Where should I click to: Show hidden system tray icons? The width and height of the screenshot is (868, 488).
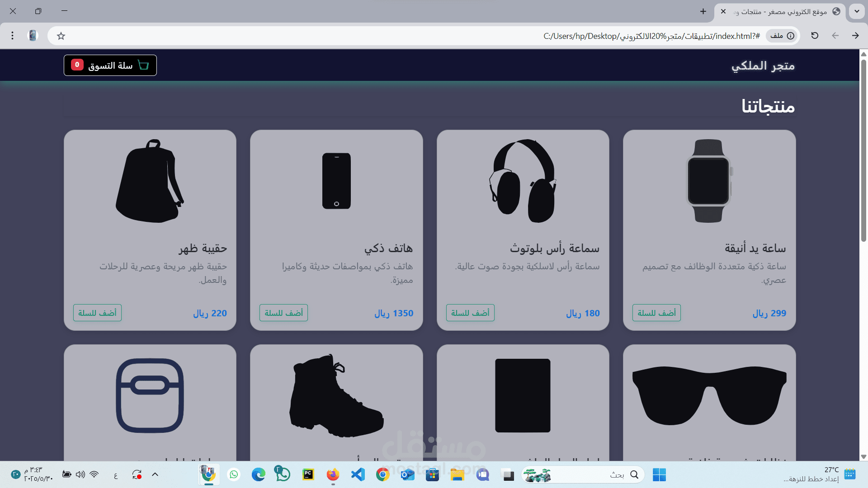[x=155, y=474]
